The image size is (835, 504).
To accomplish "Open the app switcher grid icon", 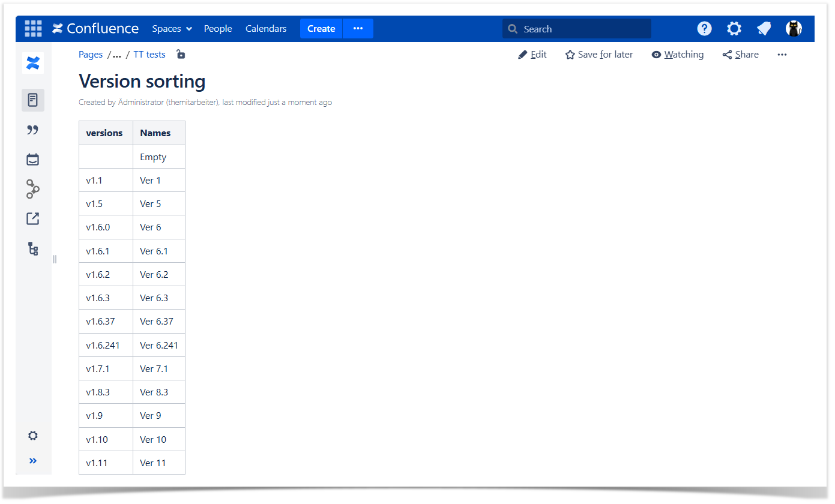I will click(x=33, y=29).
